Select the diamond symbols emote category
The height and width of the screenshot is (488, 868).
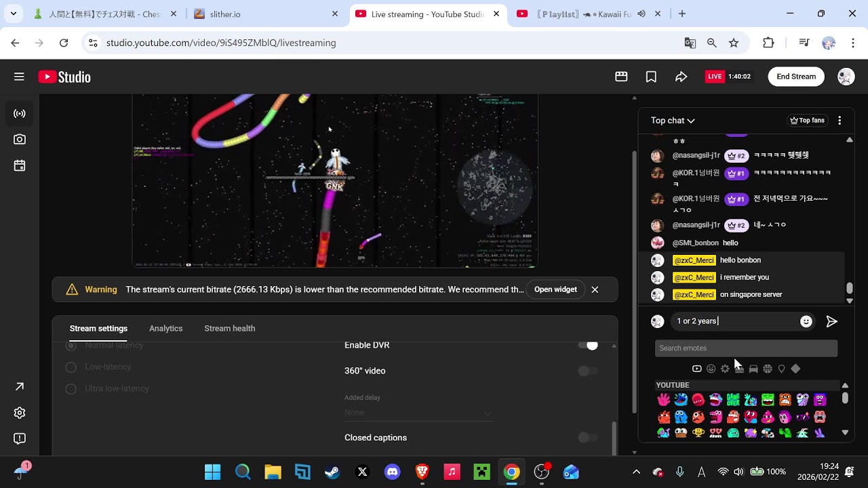[795, 369]
